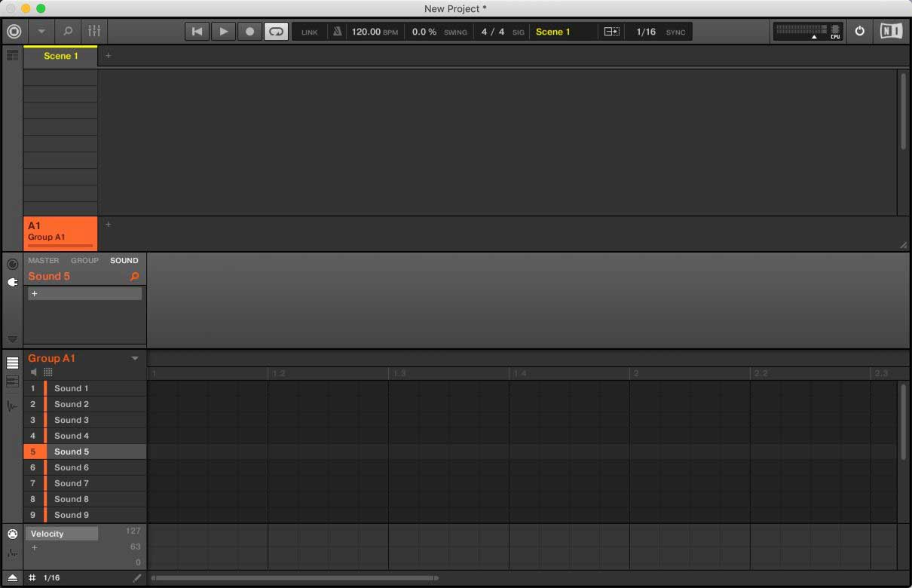The image size is (912, 588).
Task: Toggle the audition speaker icon
Action: tap(34, 372)
